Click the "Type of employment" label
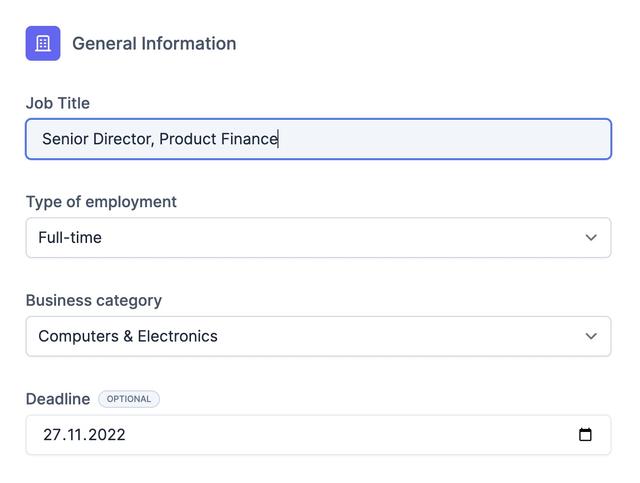This screenshot has width=640, height=483. point(101,202)
